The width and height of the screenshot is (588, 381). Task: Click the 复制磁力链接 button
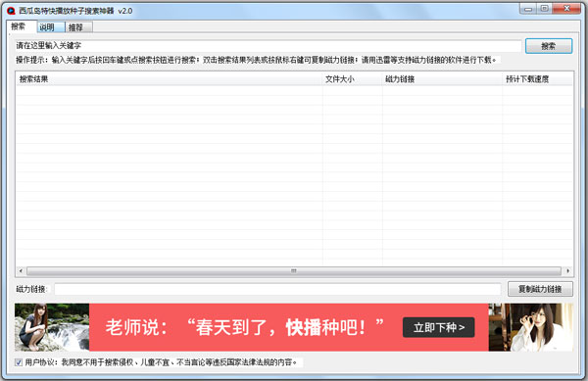click(540, 289)
